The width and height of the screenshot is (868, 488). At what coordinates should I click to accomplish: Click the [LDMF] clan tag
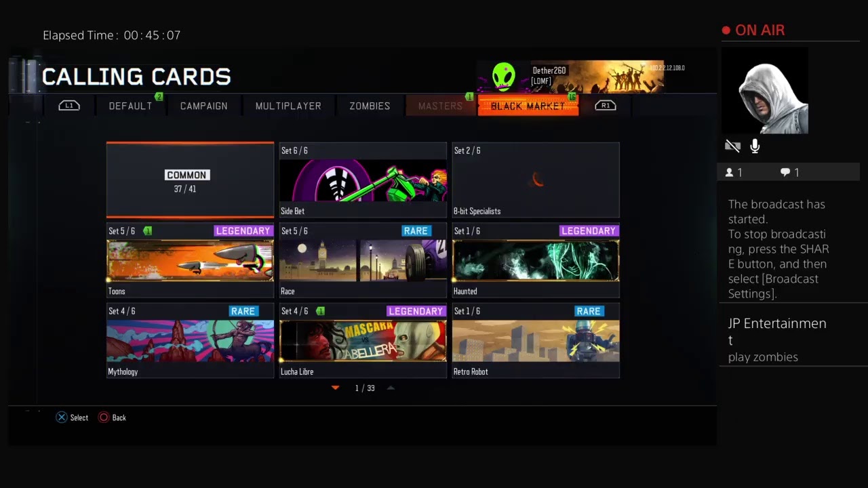point(542,81)
